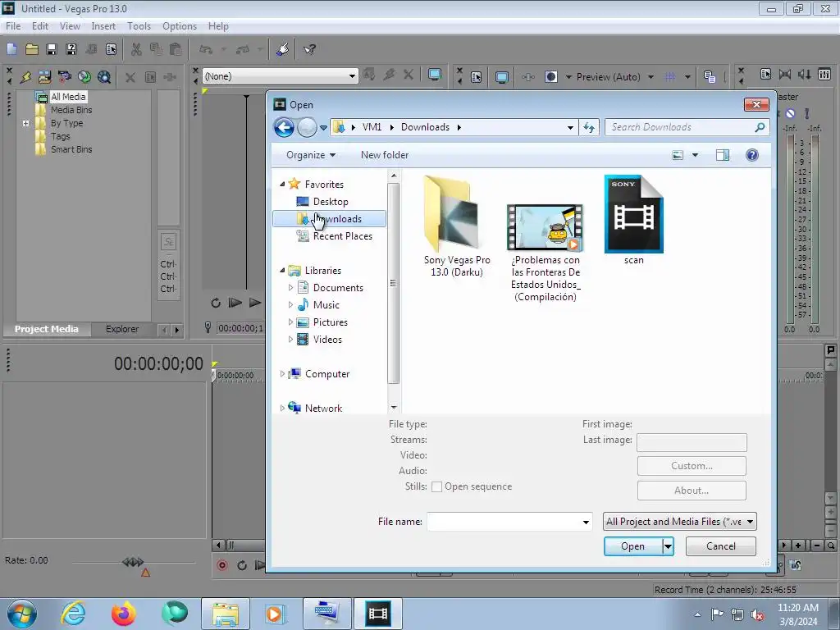This screenshot has height=630, width=840.
Task: Select Recent Places under Favorites
Action: pos(342,236)
